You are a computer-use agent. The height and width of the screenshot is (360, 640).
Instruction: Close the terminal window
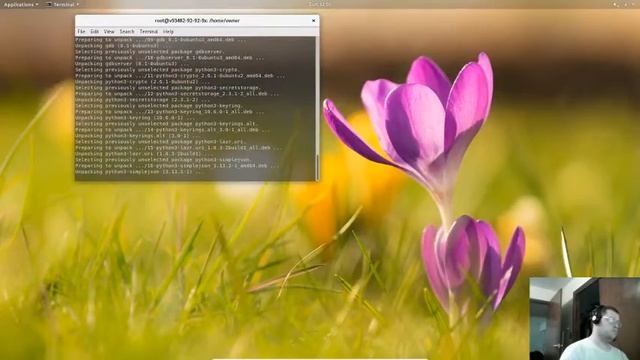coord(313,20)
